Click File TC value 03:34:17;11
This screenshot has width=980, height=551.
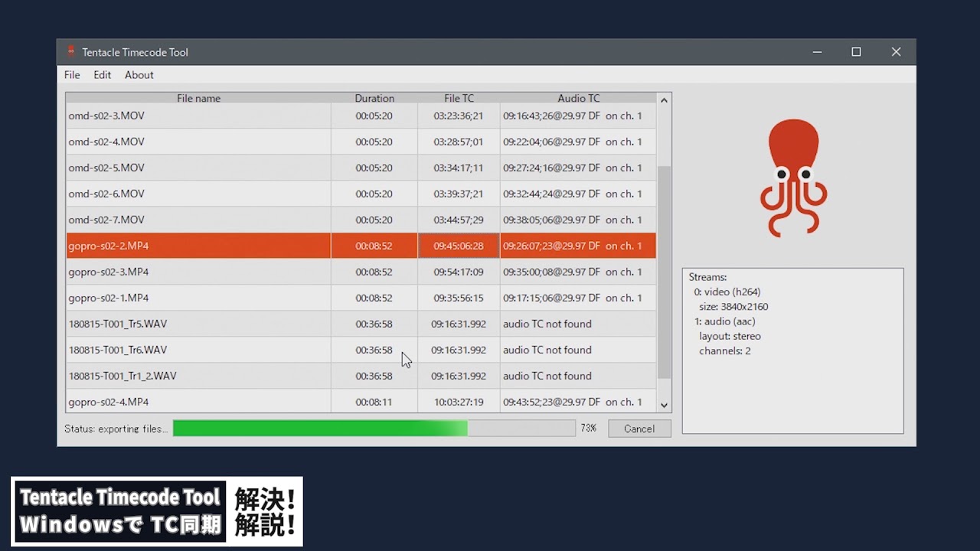[x=459, y=168]
